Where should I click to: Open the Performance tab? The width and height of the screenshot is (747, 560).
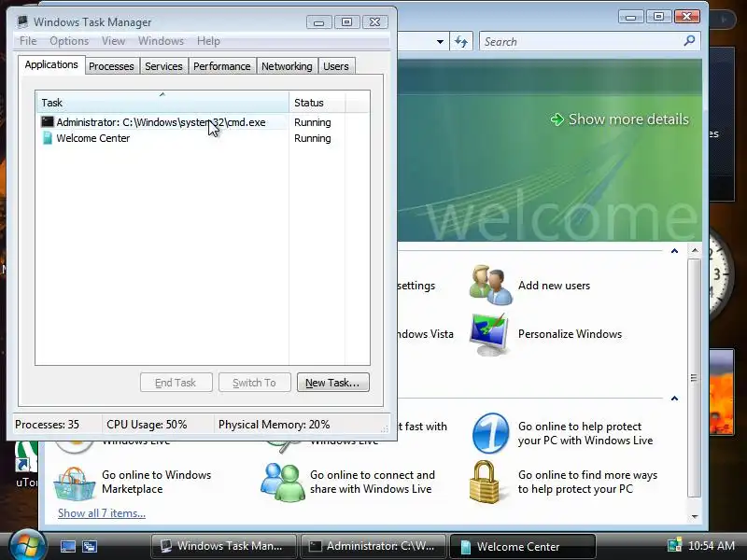pos(222,66)
